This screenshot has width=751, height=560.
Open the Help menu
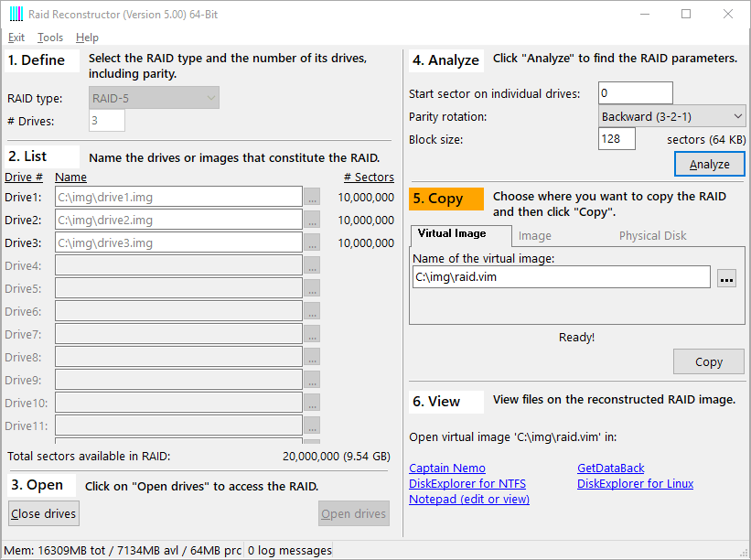pyautogui.click(x=87, y=38)
